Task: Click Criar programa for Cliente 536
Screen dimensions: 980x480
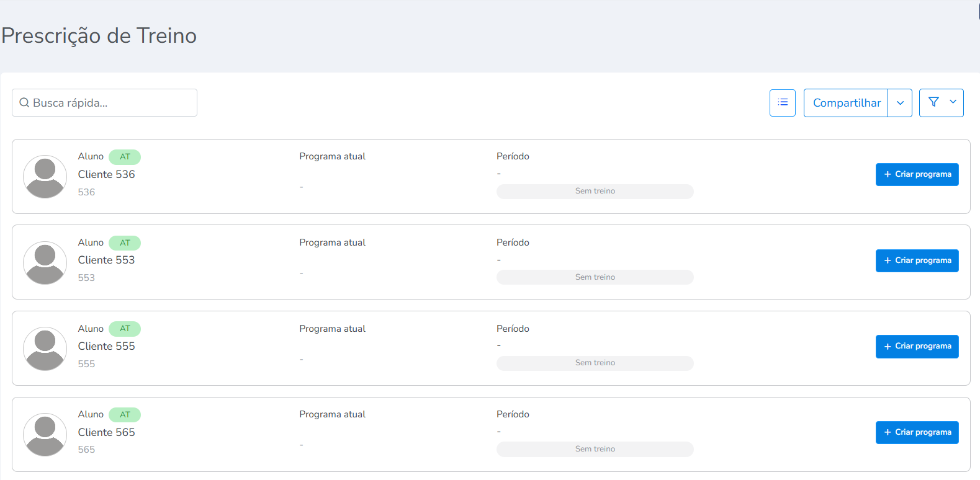Action: [x=917, y=174]
